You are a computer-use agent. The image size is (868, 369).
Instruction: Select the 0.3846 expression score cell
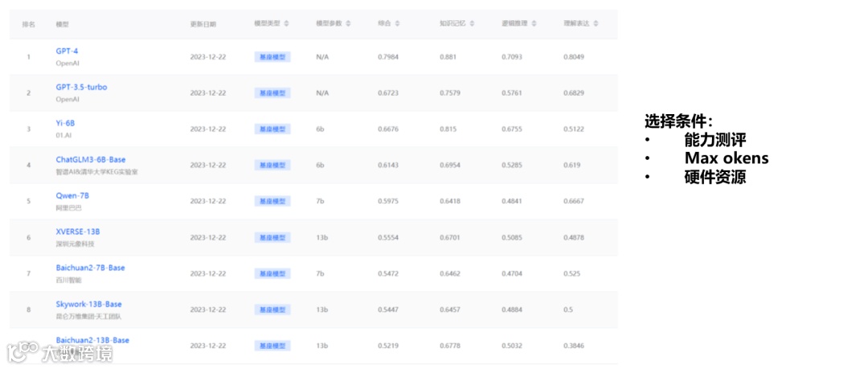pyautogui.click(x=574, y=346)
